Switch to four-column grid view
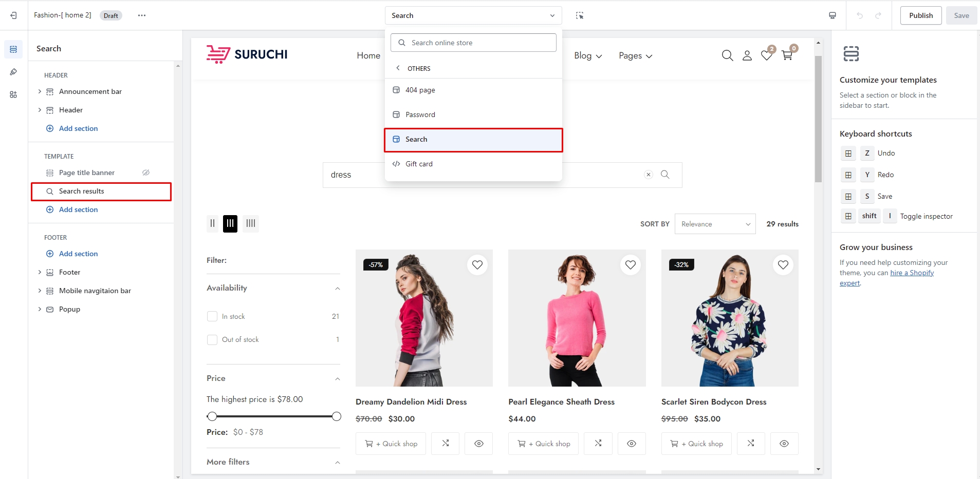The height and width of the screenshot is (479, 980). coord(251,223)
